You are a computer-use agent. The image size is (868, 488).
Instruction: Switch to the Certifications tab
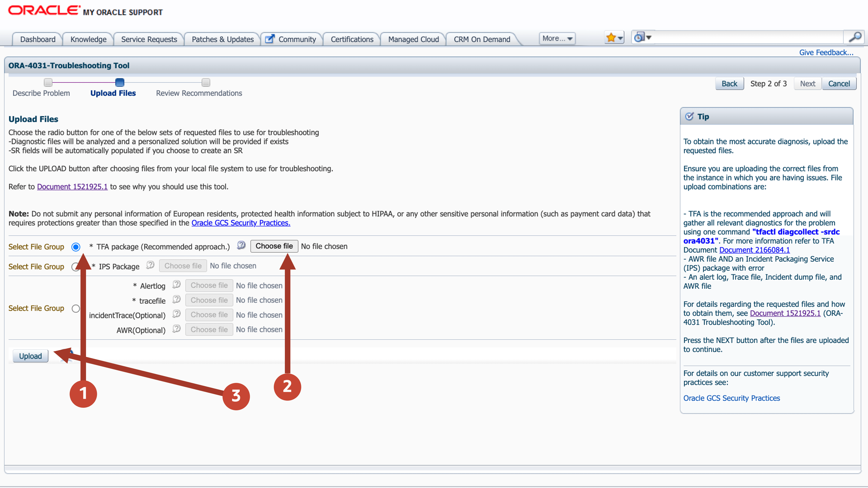[352, 39]
